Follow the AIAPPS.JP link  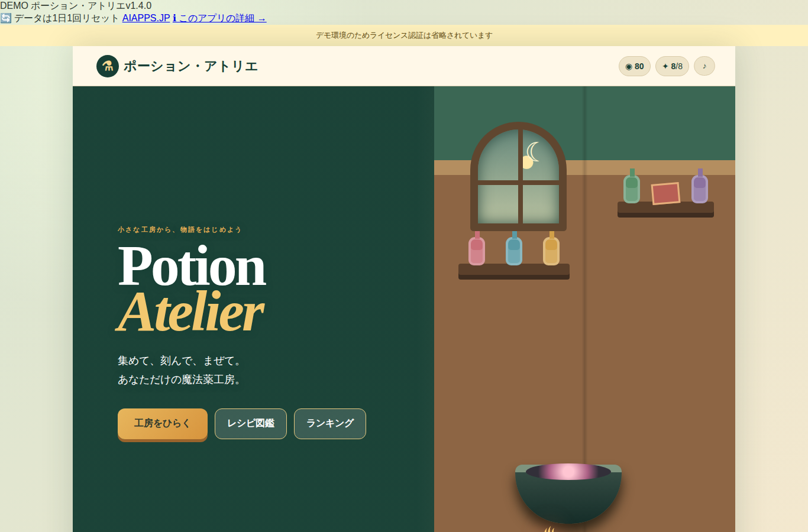[x=146, y=18]
